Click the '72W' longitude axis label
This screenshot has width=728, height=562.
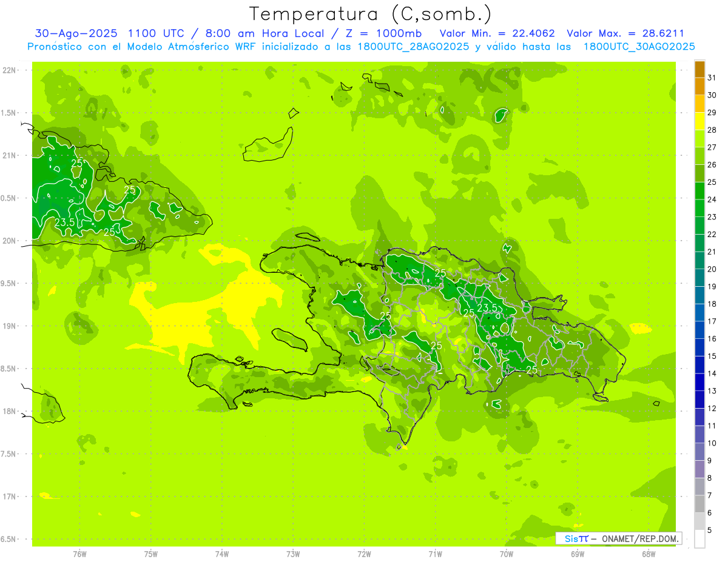point(364,554)
